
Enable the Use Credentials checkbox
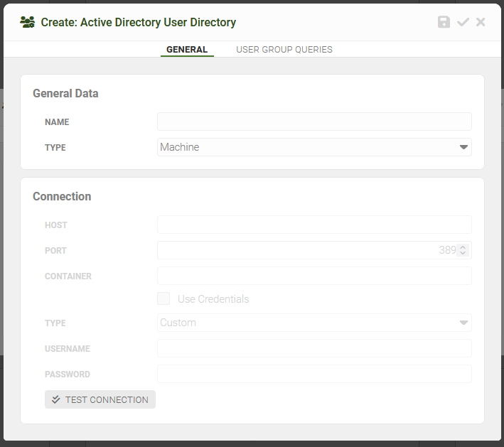point(163,298)
